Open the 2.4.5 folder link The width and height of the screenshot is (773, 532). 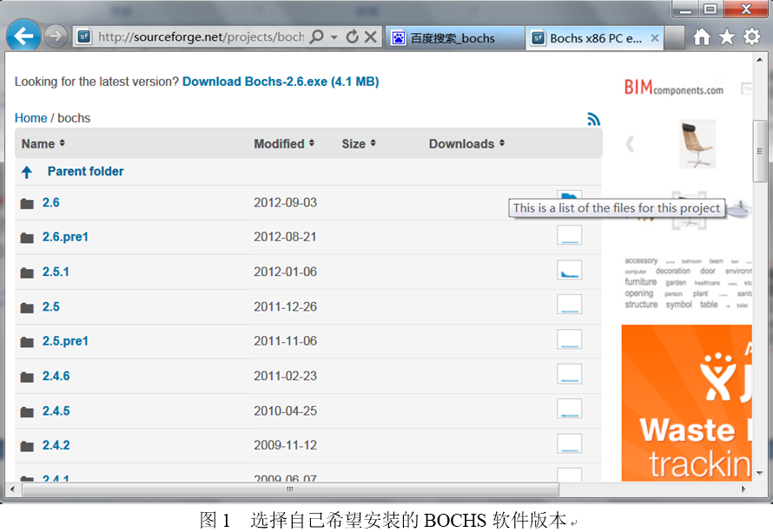tap(56, 410)
